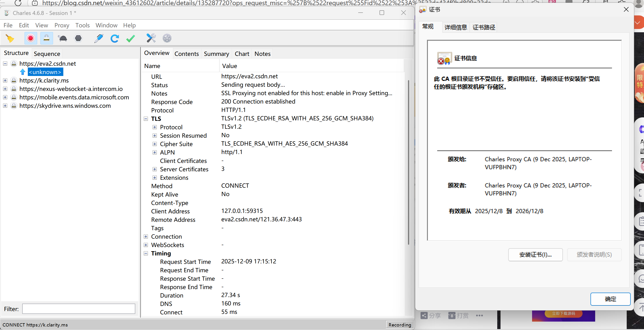Collapse the eva2.csdn.net tree node
The width and height of the screenshot is (644, 330).
point(5,64)
